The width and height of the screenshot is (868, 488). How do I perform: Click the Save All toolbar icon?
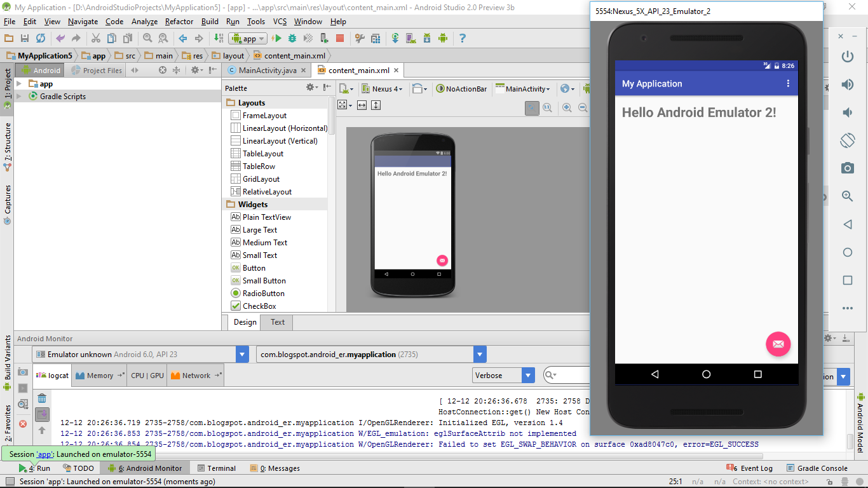coord(25,38)
